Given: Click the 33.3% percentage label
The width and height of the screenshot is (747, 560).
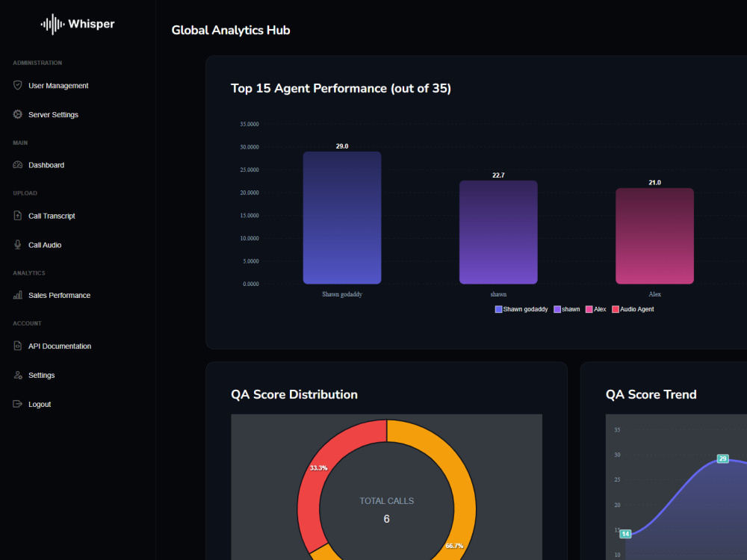Looking at the screenshot, I should pyautogui.click(x=319, y=468).
